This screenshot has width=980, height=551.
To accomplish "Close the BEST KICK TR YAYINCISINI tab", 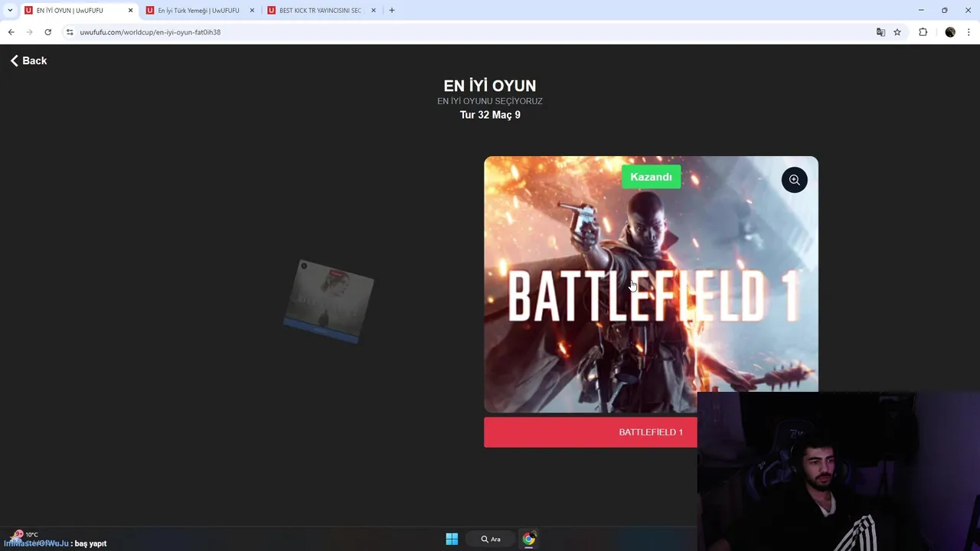I will point(374,11).
